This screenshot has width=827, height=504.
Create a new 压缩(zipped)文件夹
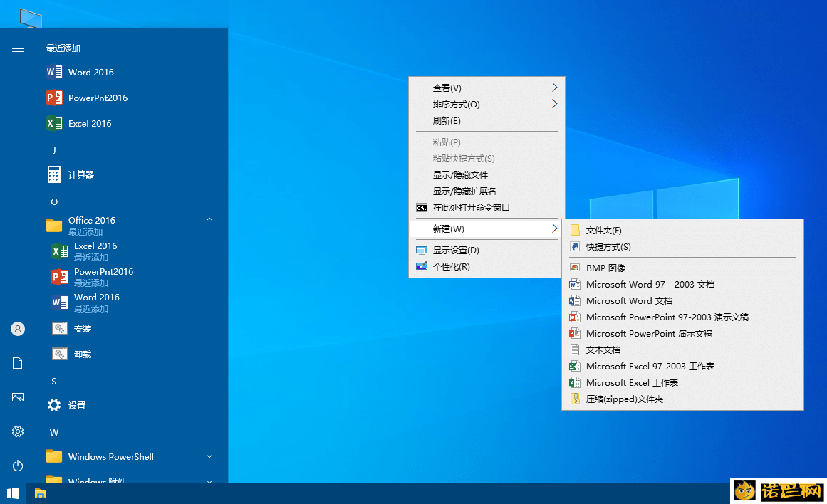pos(682,399)
